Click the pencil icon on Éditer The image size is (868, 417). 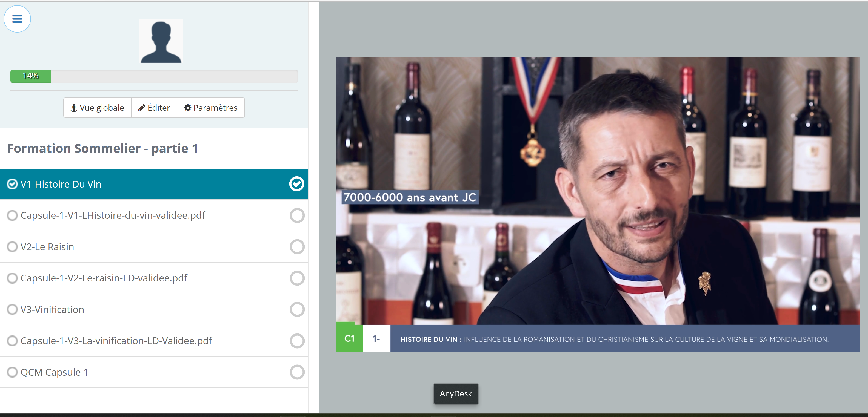[142, 108]
